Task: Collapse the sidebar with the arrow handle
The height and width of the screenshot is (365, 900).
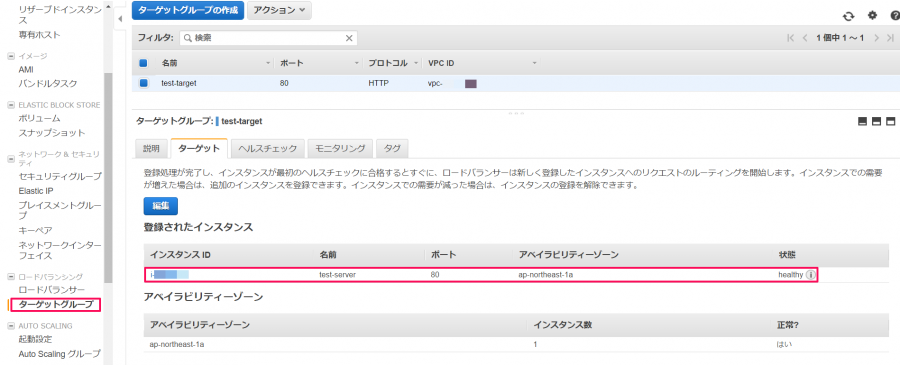Action: coord(120,19)
